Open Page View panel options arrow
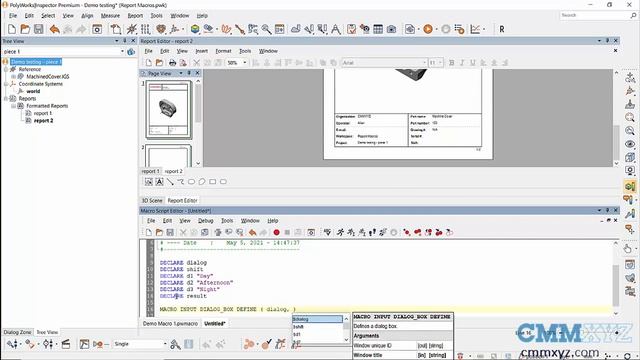The height and width of the screenshot is (360, 640). [181, 73]
